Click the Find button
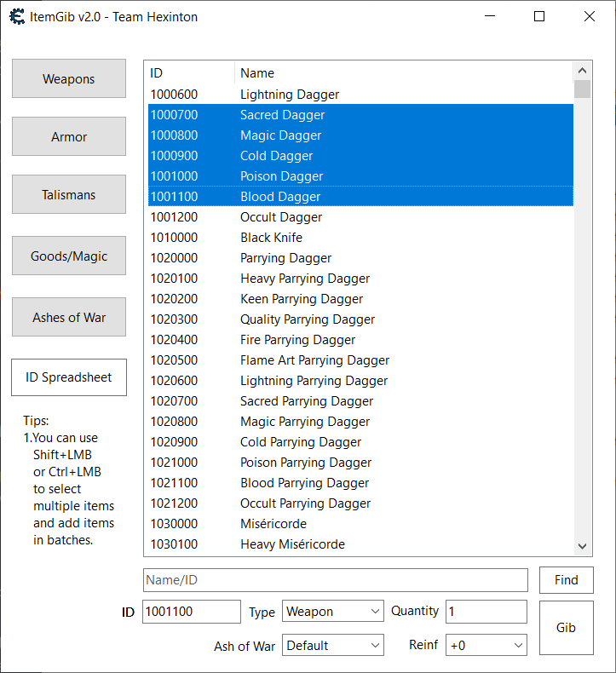Screen dimensions: 616x673 pyautogui.click(x=567, y=580)
